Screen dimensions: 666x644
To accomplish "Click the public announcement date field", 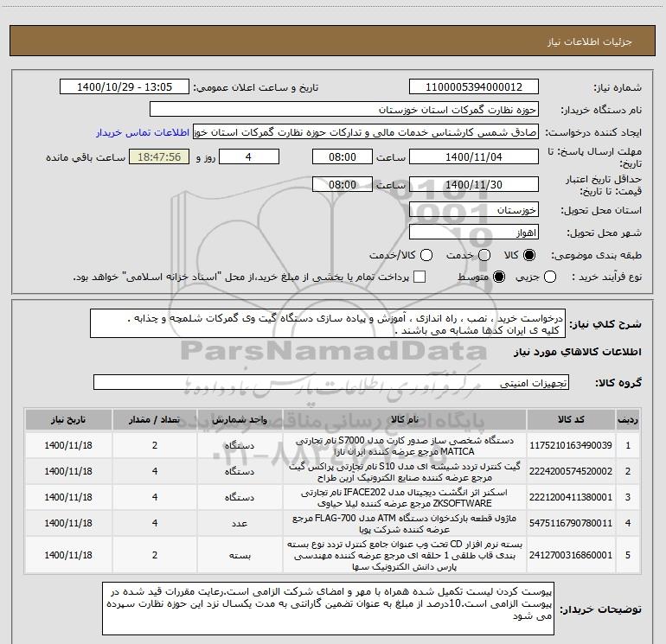I will pyautogui.click(x=125, y=87).
